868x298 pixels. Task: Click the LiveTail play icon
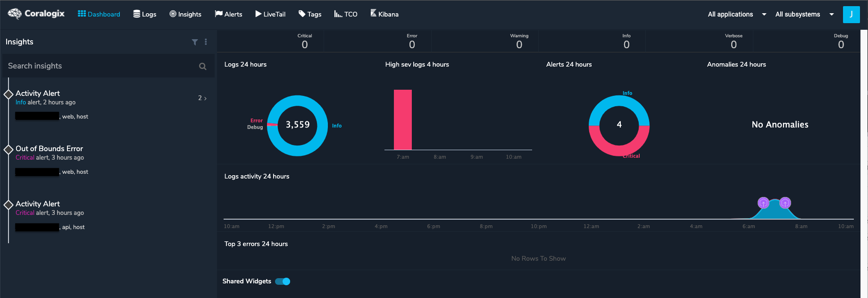pos(259,14)
